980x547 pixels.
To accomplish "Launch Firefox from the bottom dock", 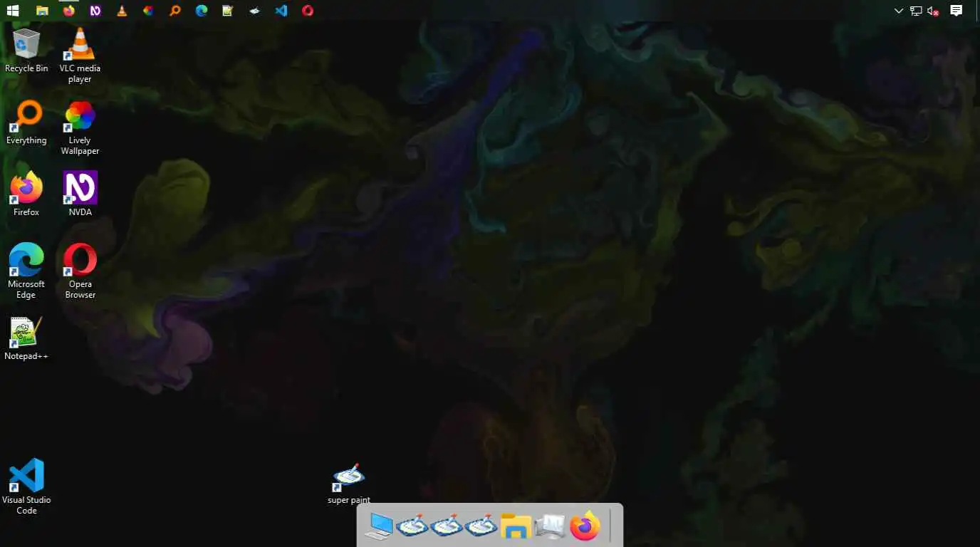I will point(585,526).
